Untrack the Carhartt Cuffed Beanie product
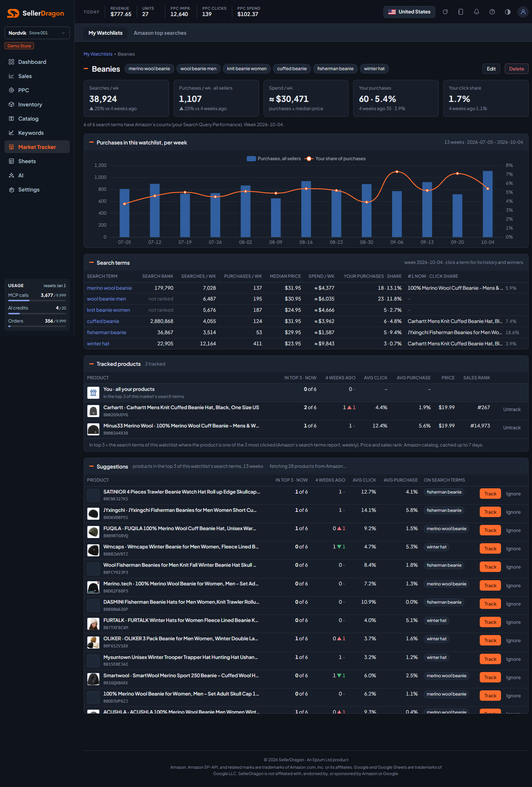Screen dimensions: 532x787 point(512,410)
